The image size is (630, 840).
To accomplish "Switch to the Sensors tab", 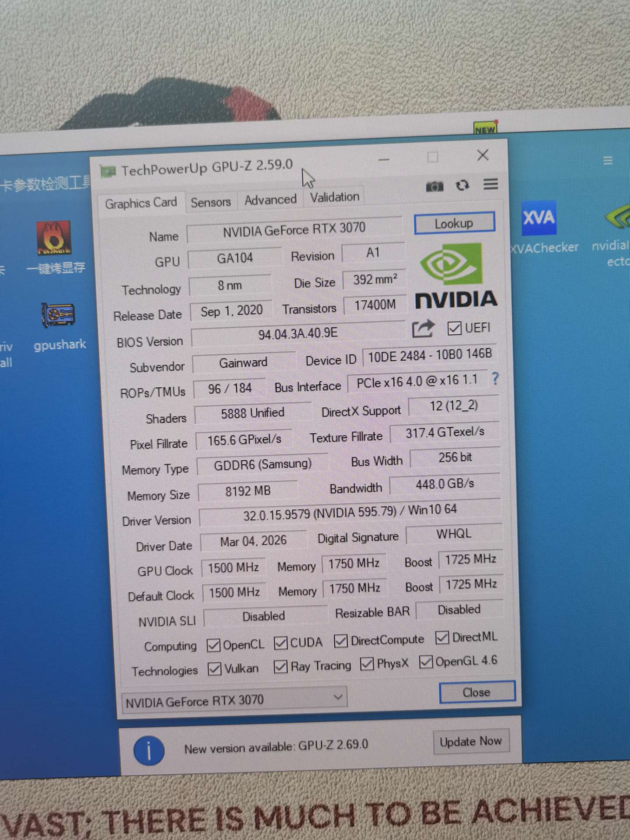I will point(210,202).
